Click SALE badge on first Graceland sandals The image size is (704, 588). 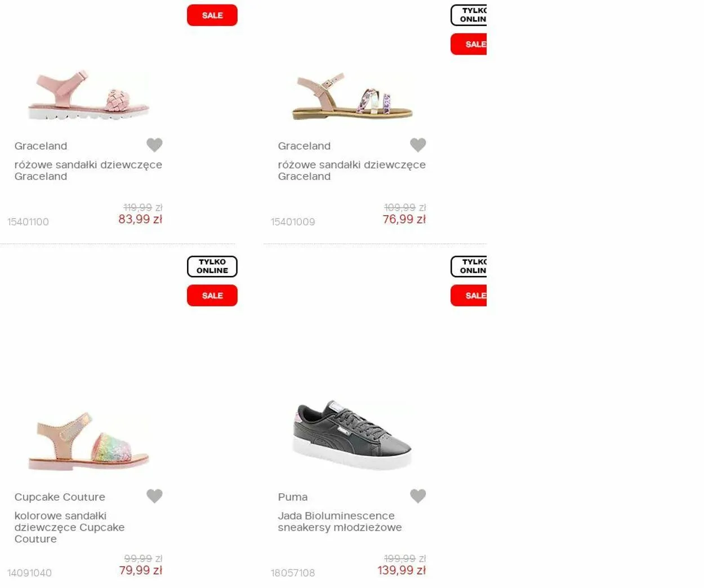point(212,15)
